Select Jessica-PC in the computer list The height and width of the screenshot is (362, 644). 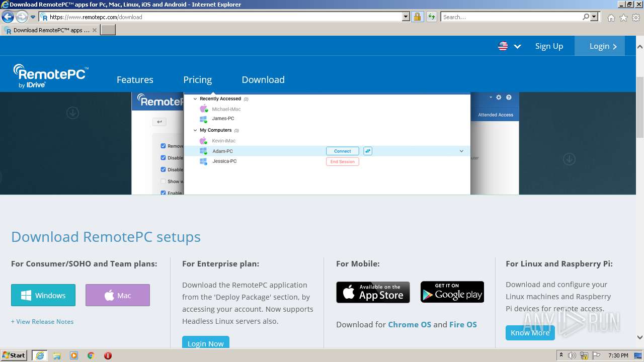224,161
